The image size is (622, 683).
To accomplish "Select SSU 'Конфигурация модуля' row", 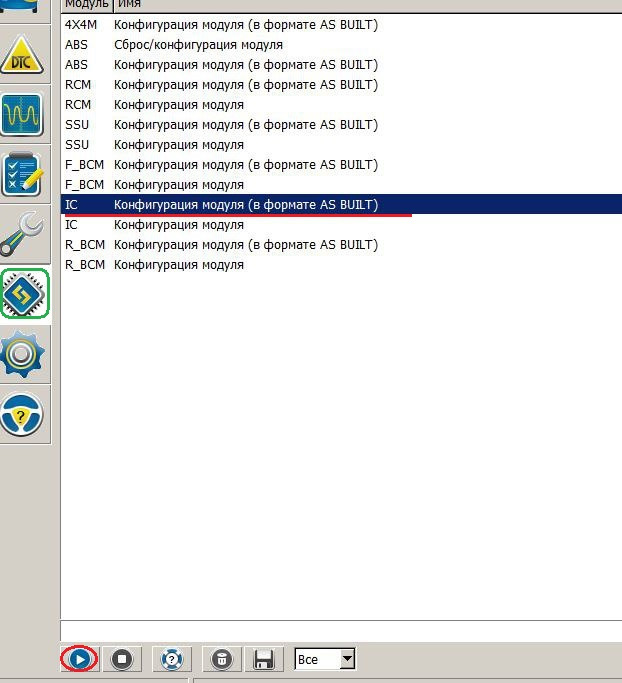I will [341, 145].
